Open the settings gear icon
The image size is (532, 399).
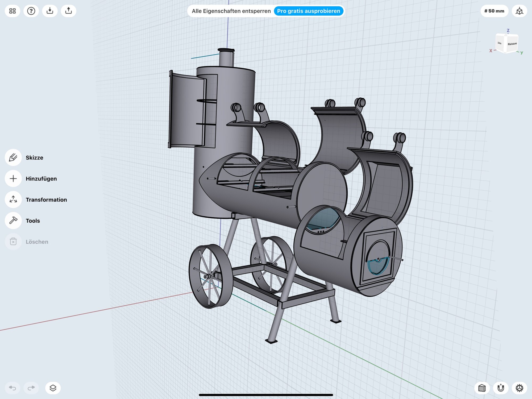519,388
